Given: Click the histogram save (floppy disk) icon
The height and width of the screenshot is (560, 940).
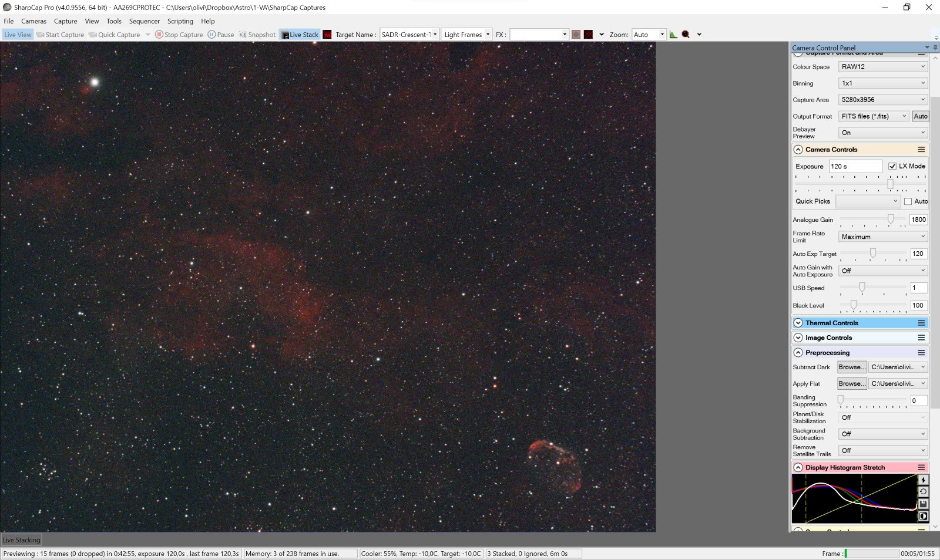Looking at the screenshot, I should coord(923,504).
